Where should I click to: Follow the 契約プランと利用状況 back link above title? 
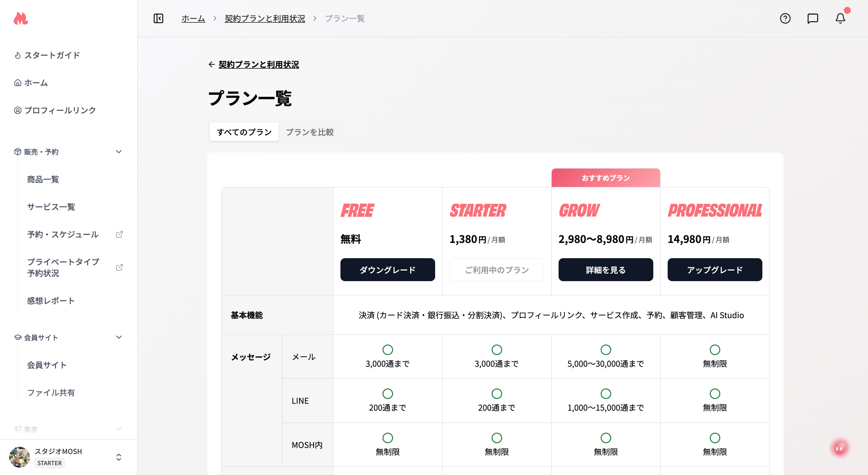click(259, 64)
